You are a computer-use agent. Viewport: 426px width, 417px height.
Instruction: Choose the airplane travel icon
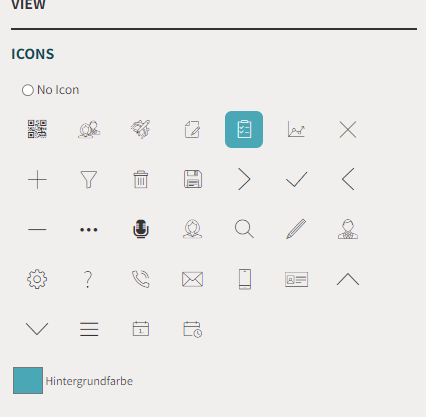point(141,129)
